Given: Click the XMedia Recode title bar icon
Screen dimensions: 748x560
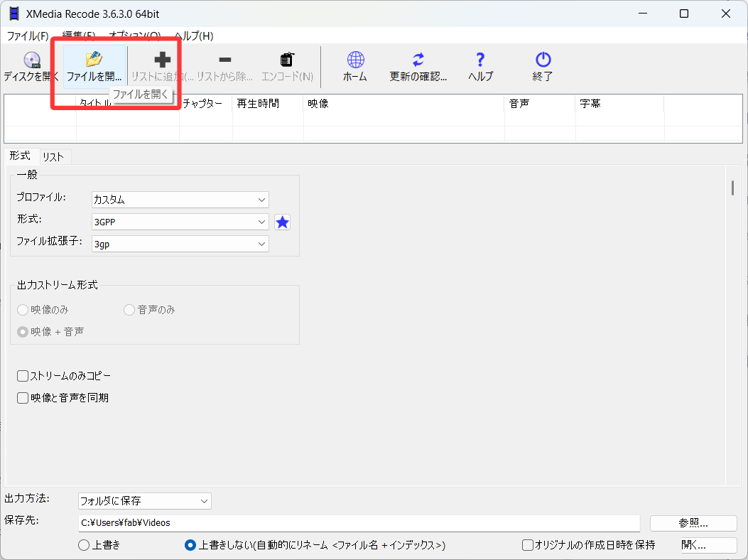Looking at the screenshot, I should click(14, 14).
